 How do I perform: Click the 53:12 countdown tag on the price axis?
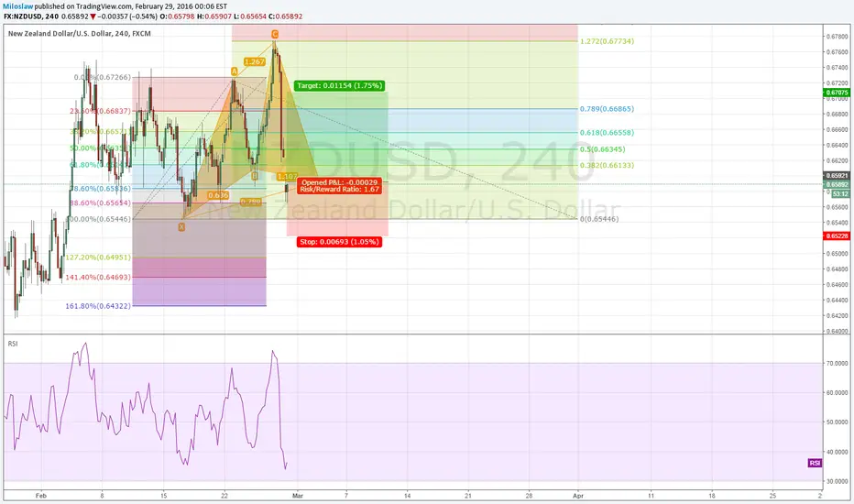[840, 194]
